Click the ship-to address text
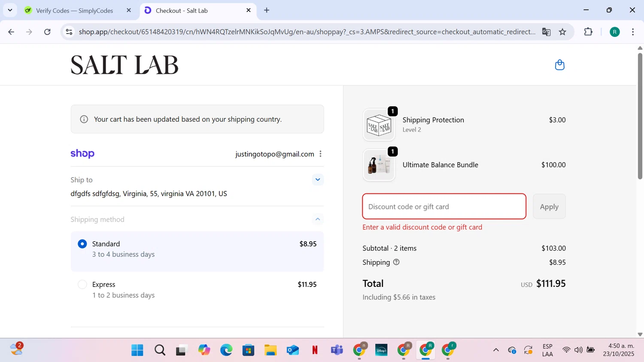This screenshot has height=362, width=644. tap(149, 193)
